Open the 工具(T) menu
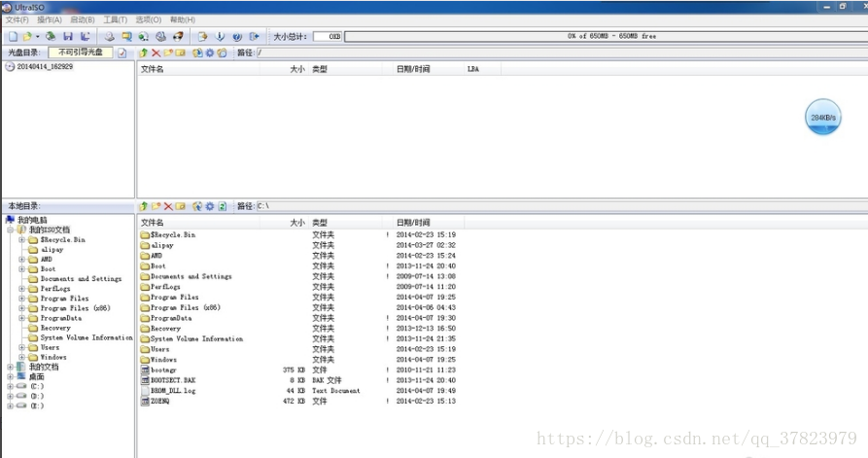 click(x=115, y=19)
